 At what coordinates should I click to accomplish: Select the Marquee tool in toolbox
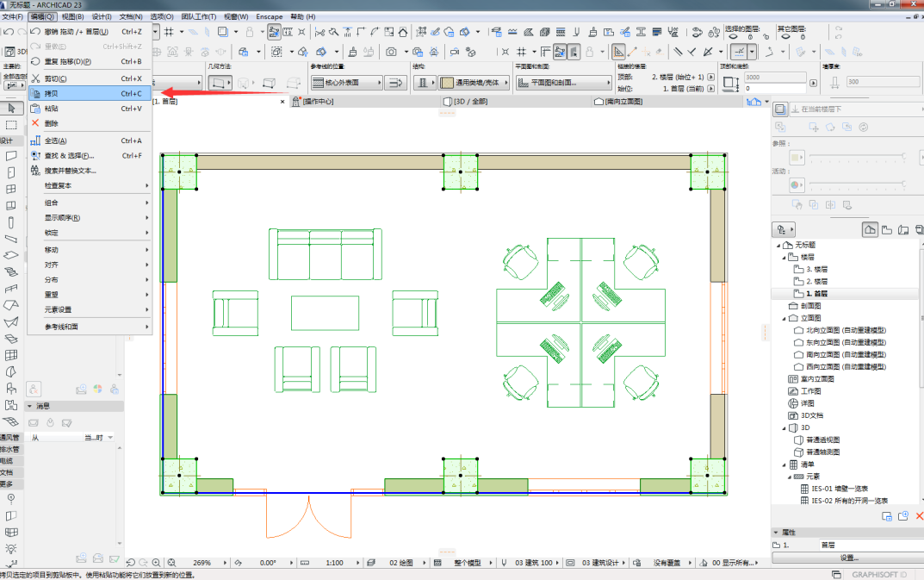(11, 125)
